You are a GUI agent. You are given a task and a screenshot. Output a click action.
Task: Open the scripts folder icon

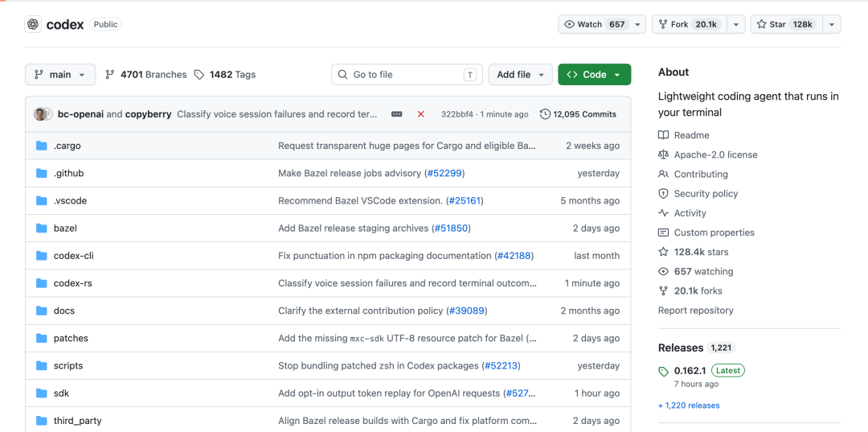click(x=42, y=365)
